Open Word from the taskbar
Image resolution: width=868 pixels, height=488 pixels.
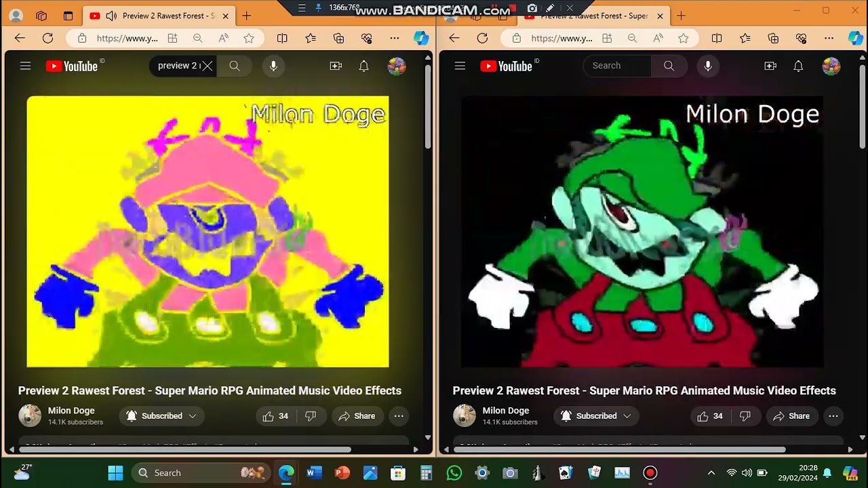[x=314, y=473]
